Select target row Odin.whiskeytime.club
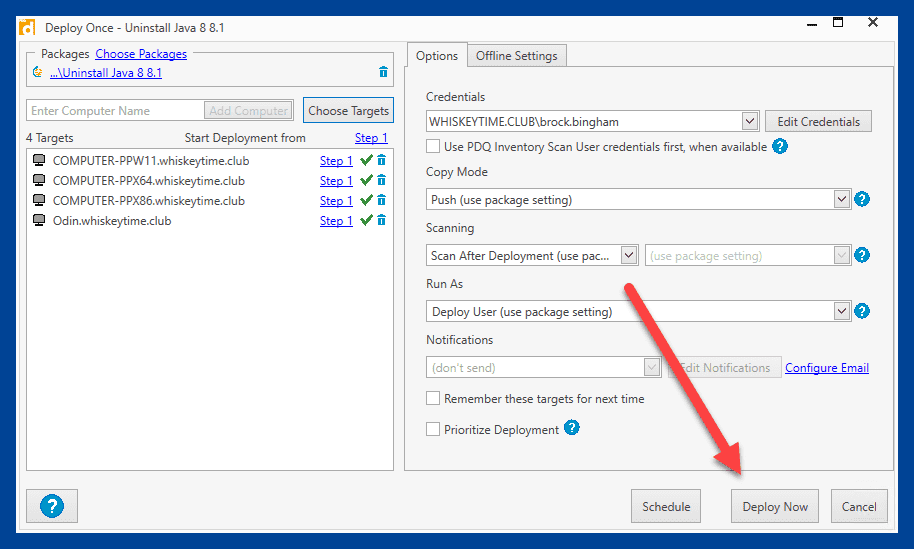This screenshot has width=914, height=549. [x=210, y=221]
